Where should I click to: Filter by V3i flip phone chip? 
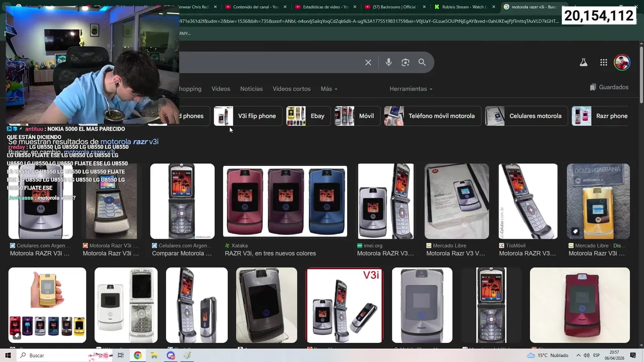click(247, 116)
